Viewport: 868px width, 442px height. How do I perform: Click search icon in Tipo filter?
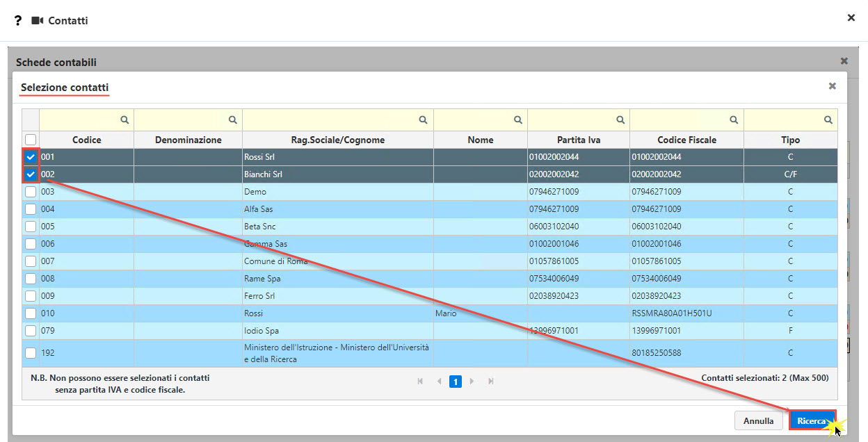(828, 120)
